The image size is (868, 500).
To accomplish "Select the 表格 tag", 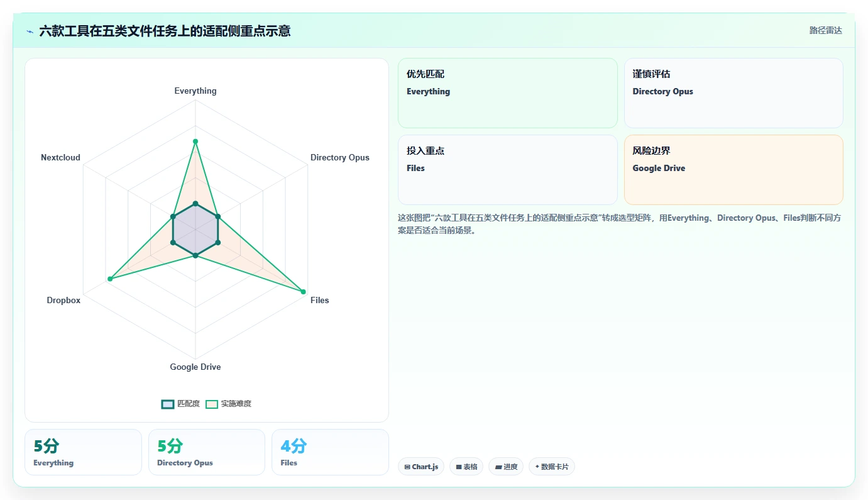I will pyautogui.click(x=466, y=467).
